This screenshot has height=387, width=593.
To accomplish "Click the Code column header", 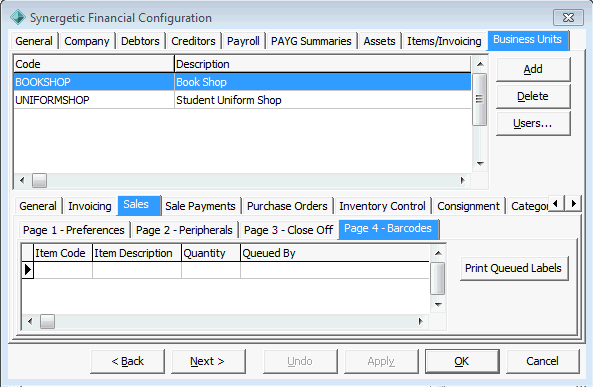I will point(94,64).
